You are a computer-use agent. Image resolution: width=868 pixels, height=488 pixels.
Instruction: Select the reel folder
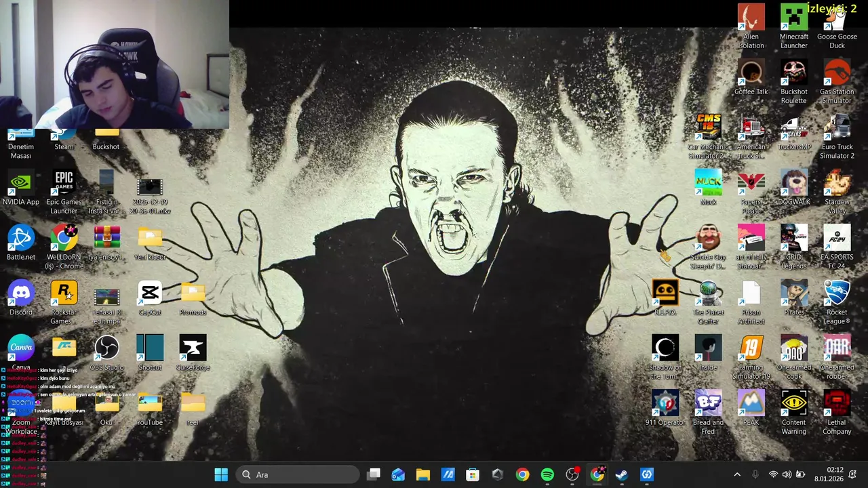pyautogui.click(x=193, y=408)
